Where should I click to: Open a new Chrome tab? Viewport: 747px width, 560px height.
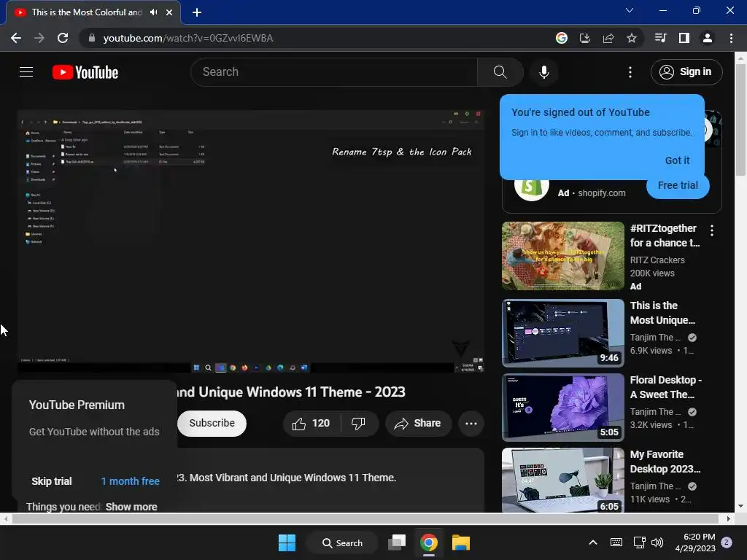coord(197,12)
